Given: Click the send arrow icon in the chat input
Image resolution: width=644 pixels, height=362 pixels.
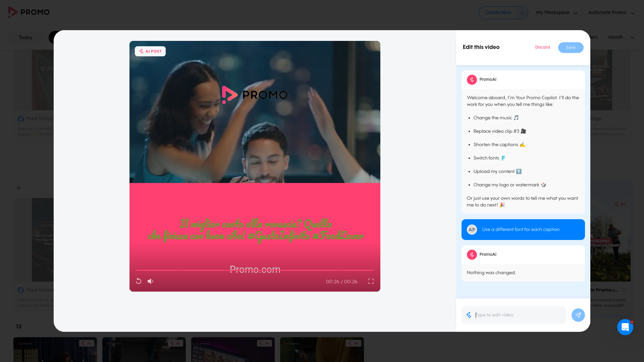Looking at the screenshot, I should point(578,315).
